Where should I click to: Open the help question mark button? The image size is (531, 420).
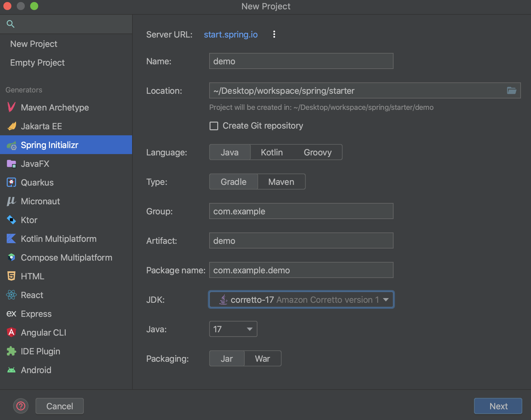point(21,406)
